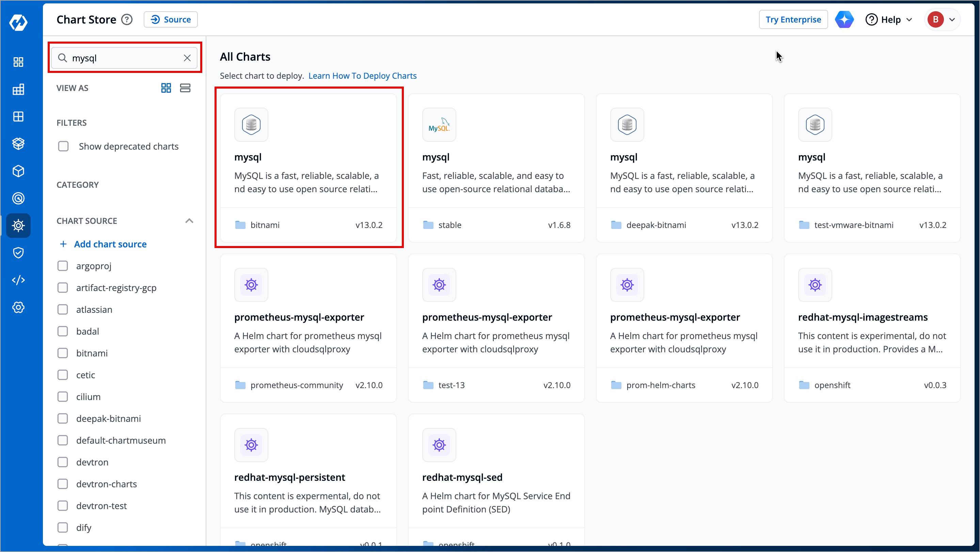Screen dimensions: 980x552
Task: Collapse the Chart Source section
Action: coord(189,221)
